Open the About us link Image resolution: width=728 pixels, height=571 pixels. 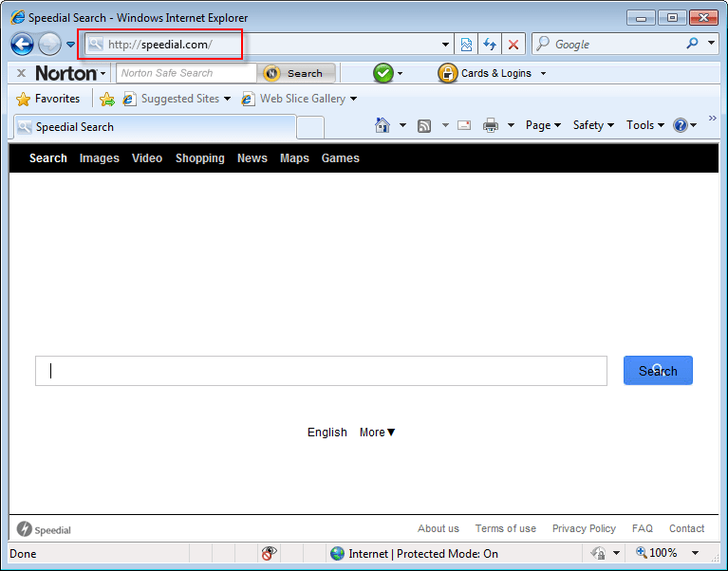click(438, 528)
